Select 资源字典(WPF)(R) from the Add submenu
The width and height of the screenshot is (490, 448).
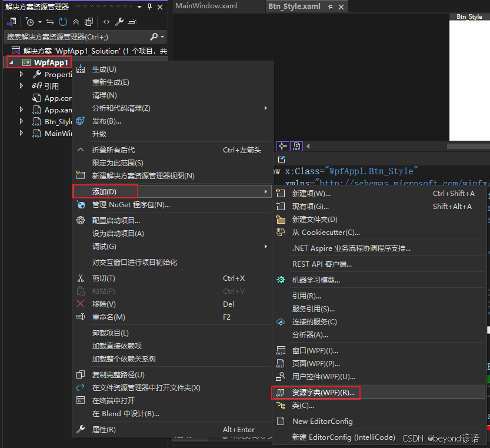pos(379,392)
